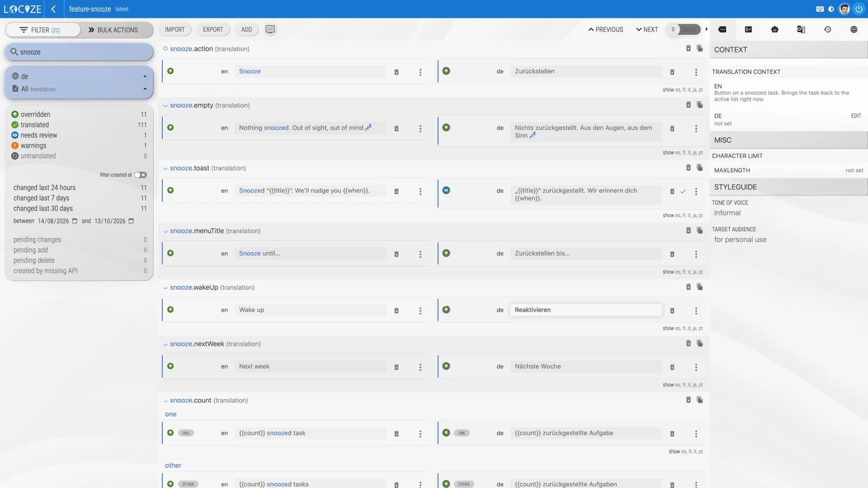The width and height of the screenshot is (868, 488).
Task: Toggle snooze.action key selection circle
Action: click(x=165, y=49)
